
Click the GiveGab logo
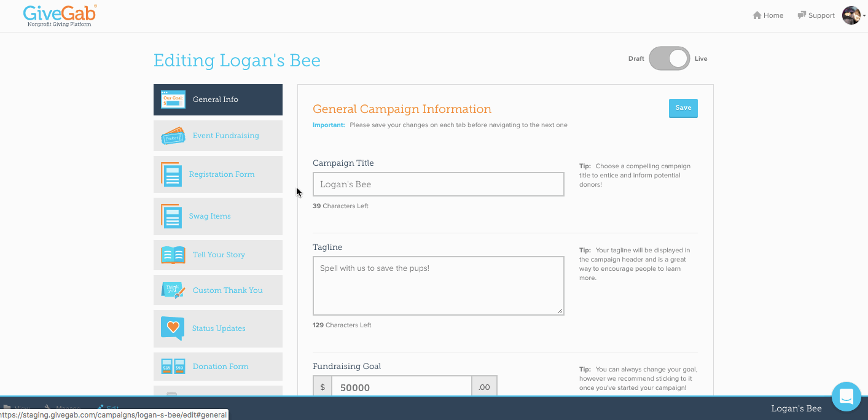[60, 16]
